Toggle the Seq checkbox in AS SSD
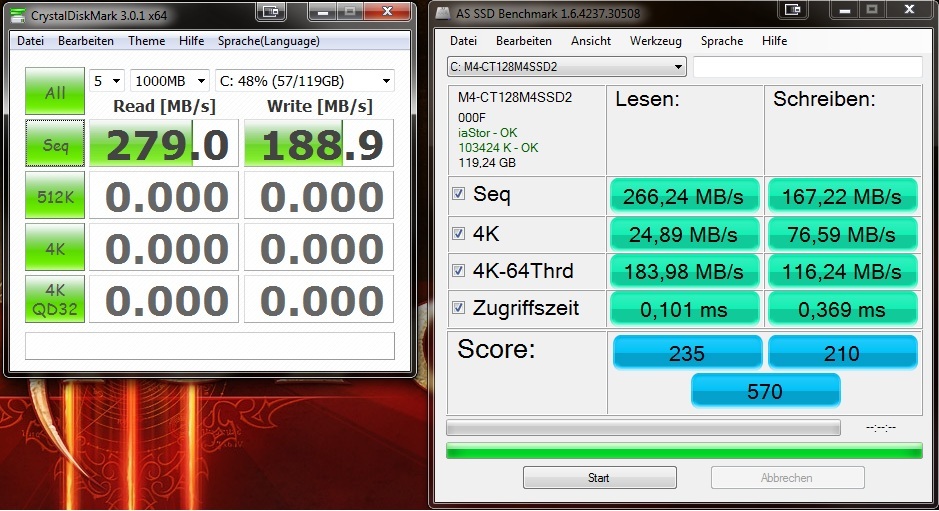Screen dimensions: 939x511 pyautogui.click(x=459, y=193)
